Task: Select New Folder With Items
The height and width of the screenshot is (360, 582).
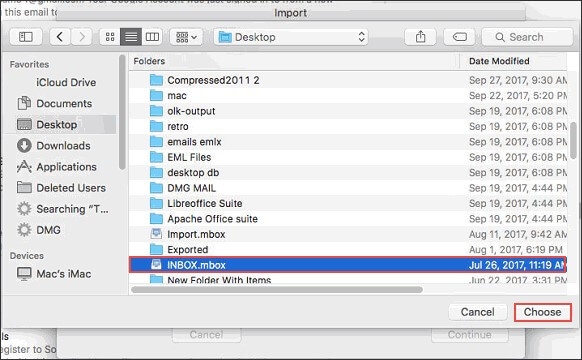Action: pyautogui.click(x=348, y=279)
